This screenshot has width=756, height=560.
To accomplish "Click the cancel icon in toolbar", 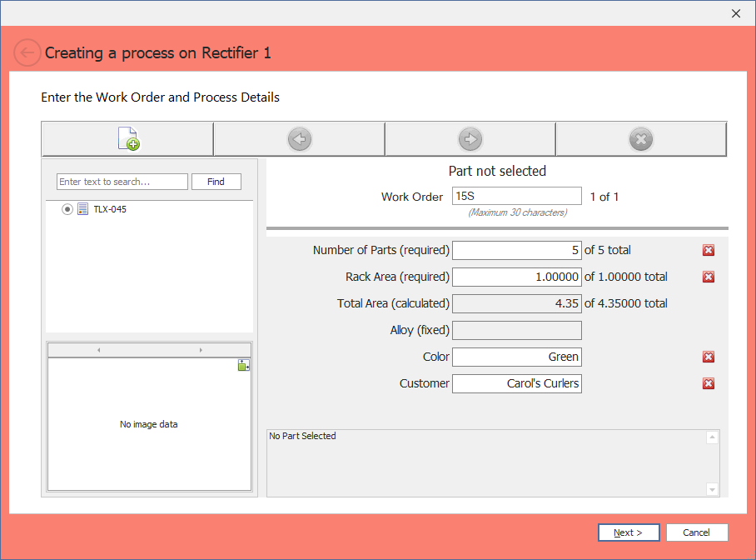I will (640, 138).
